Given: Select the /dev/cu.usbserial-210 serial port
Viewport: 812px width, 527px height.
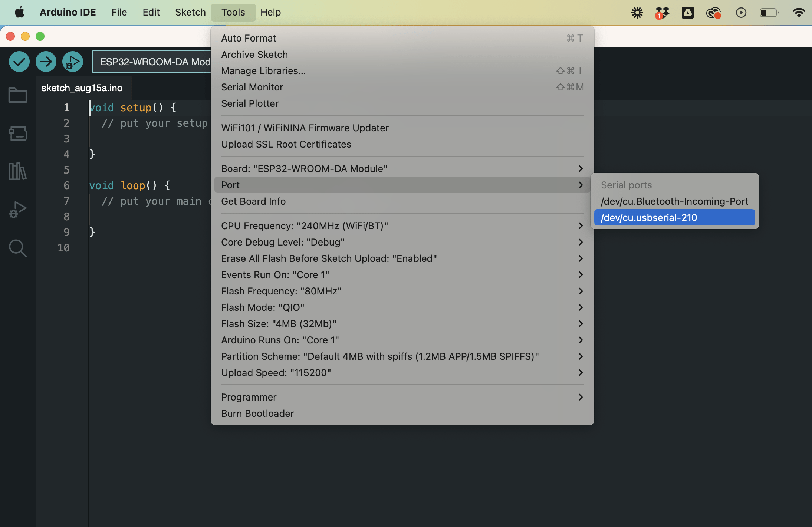Looking at the screenshot, I should click(674, 218).
